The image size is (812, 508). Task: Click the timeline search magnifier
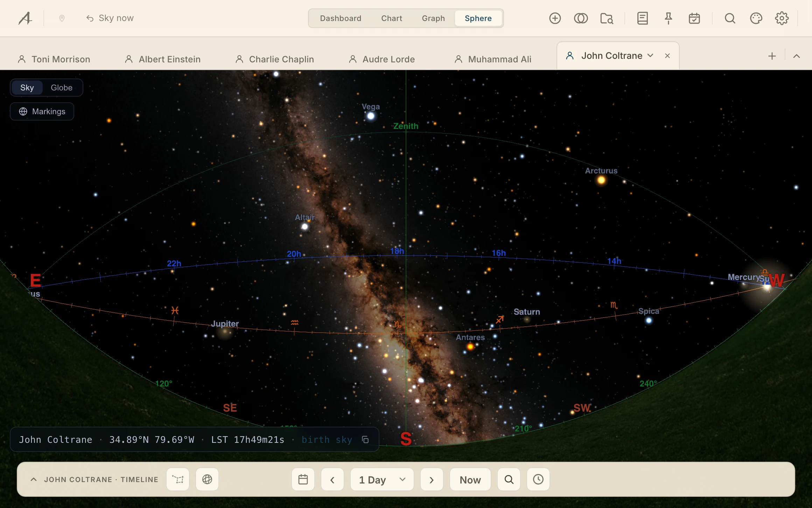[x=509, y=479]
